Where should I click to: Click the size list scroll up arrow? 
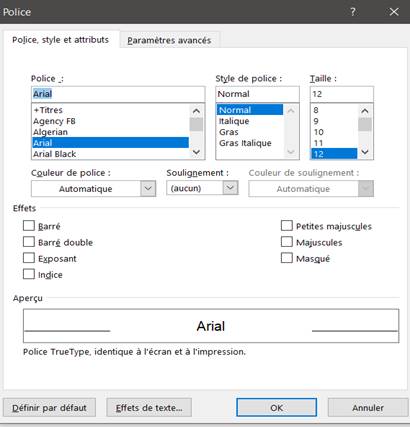(365, 111)
